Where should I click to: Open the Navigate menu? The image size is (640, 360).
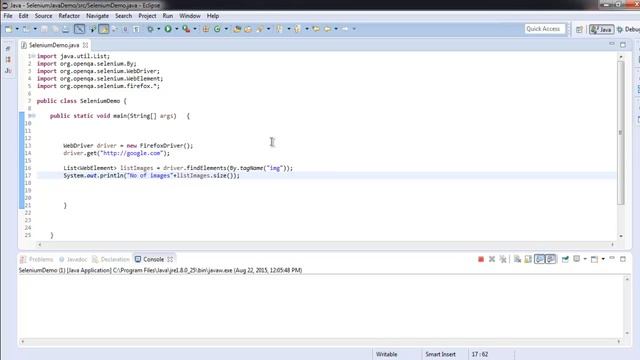[97, 16]
